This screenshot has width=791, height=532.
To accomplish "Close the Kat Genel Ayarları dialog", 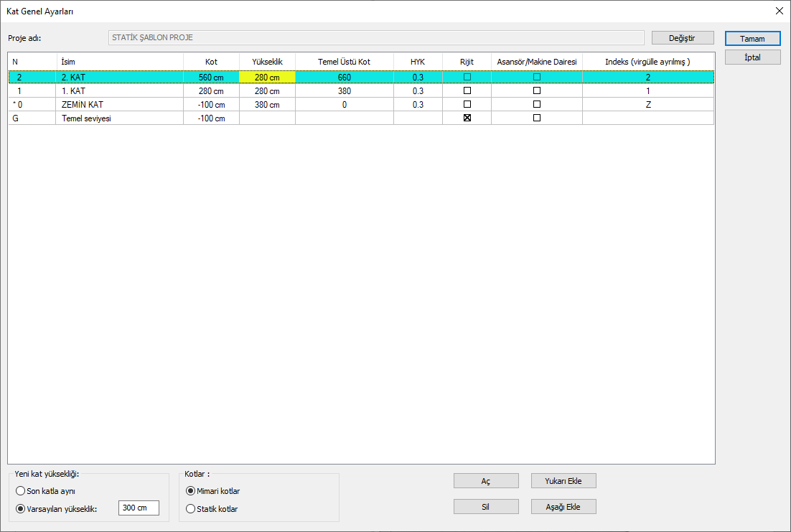I will pos(779,11).
